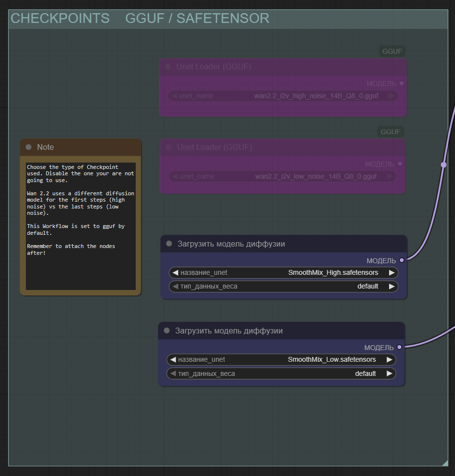Open SmoothMix_High.safetensors model dropdown
Image resolution: width=455 pixels, height=476 pixels.
[x=284, y=272]
